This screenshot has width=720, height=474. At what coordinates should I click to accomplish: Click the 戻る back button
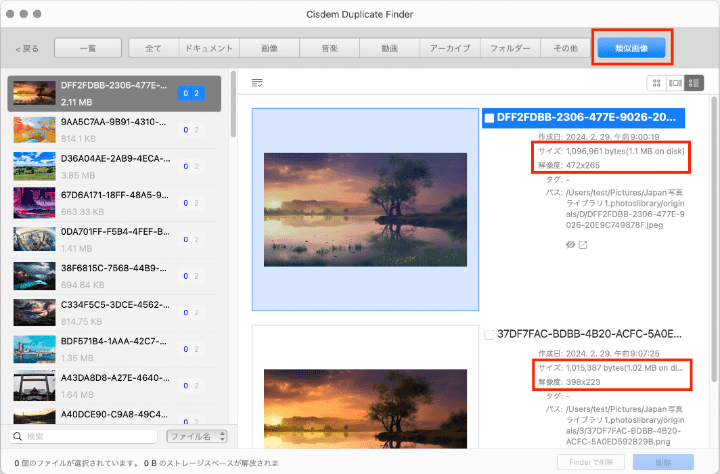click(x=27, y=48)
